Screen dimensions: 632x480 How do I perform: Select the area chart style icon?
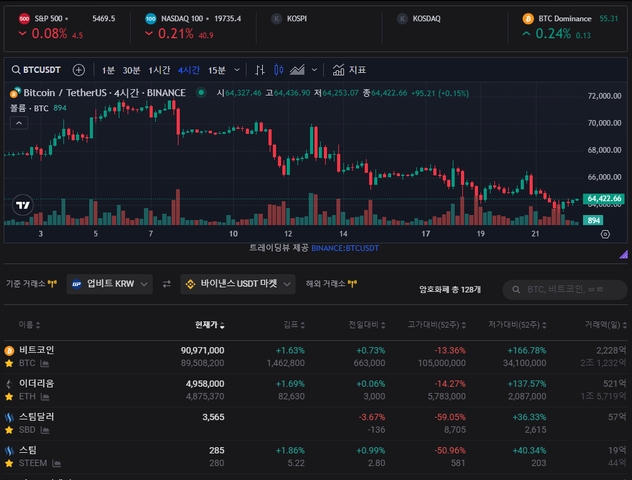click(297, 70)
